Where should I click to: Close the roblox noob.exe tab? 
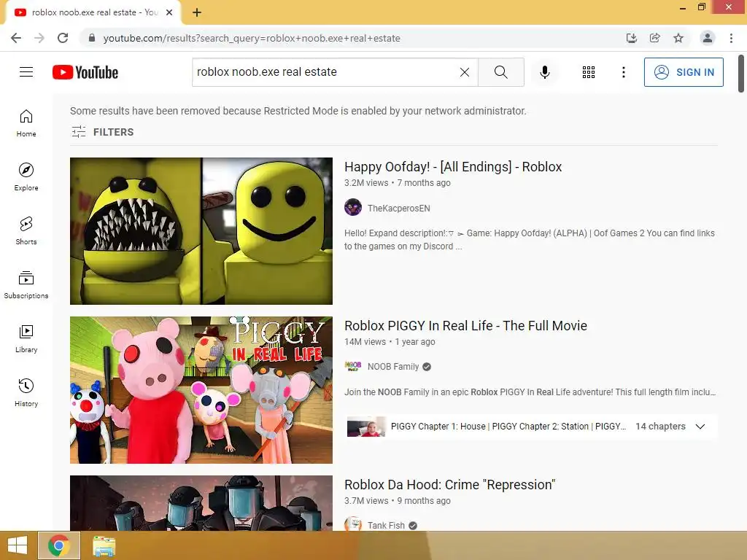coord(169,12)
